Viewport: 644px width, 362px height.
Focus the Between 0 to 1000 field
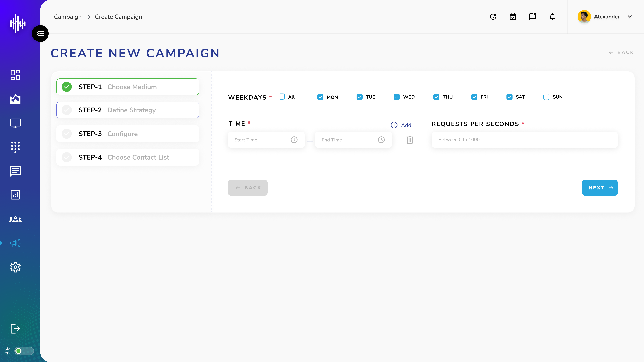525,140
